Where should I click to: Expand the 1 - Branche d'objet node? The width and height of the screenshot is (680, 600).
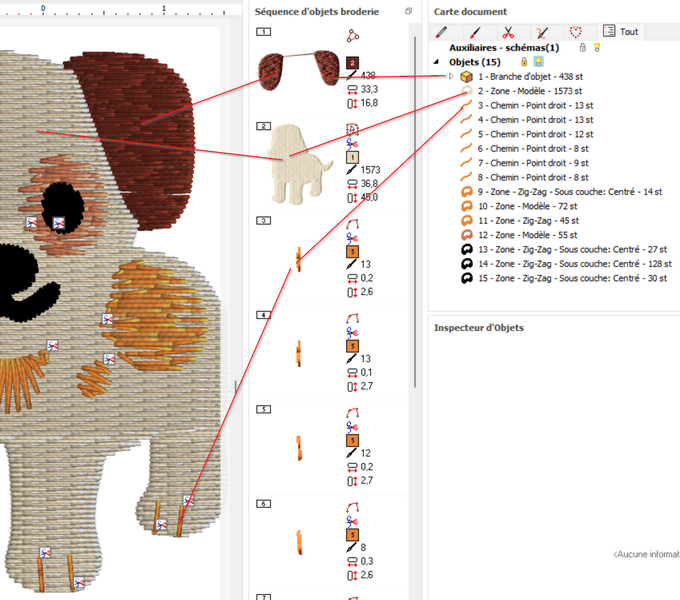(x=451, y=76)
